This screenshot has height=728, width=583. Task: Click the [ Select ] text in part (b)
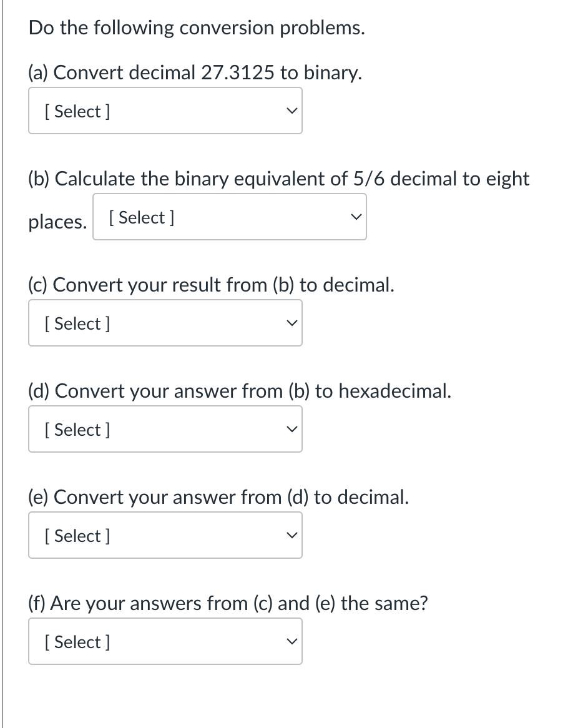tap(139, 217)
